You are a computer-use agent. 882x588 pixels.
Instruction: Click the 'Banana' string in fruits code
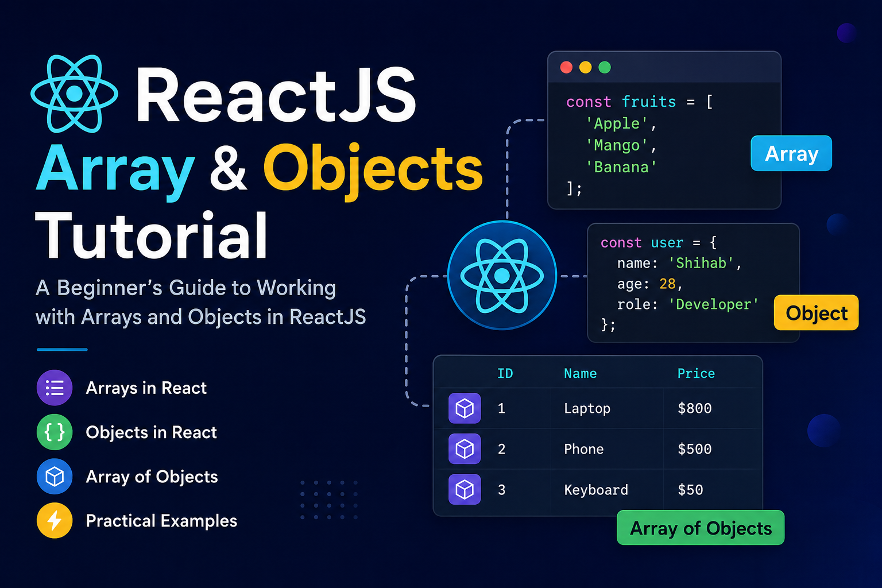[x=621, y=167]
